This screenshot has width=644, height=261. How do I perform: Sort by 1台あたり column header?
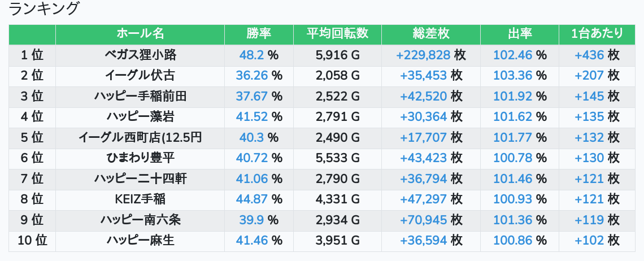point(597,34)
